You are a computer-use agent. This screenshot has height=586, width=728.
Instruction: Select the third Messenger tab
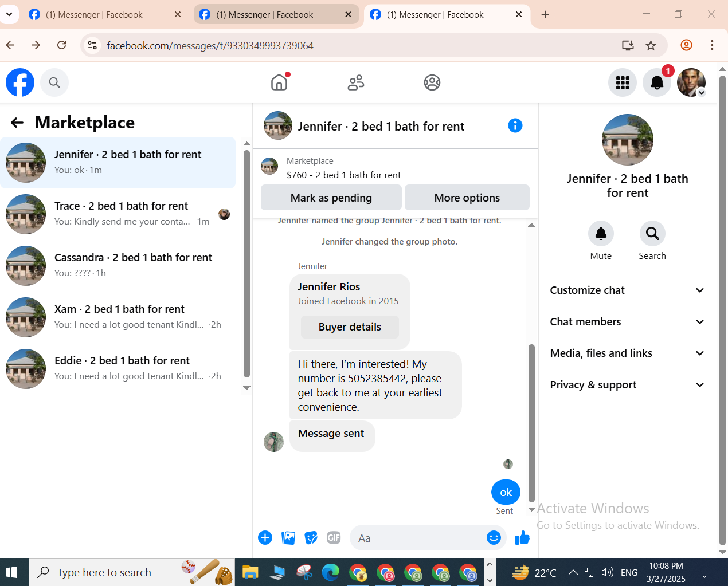447,15
